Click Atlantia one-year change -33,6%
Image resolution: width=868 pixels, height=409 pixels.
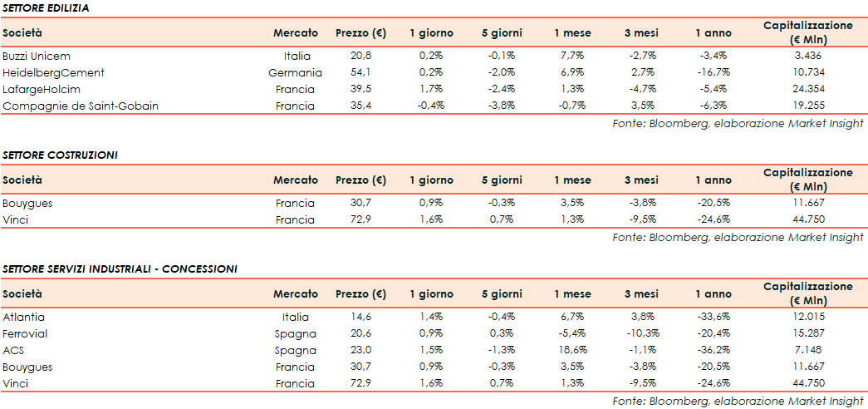[714, 317]
